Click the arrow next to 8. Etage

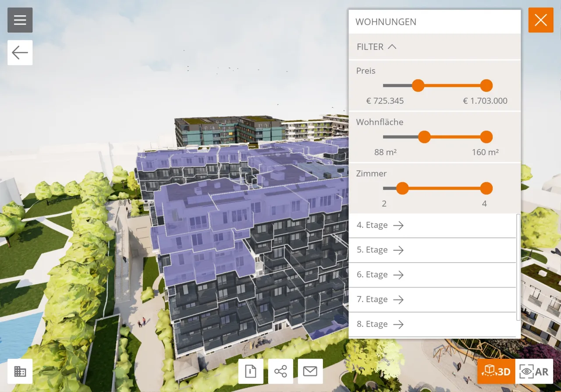(398, 324)
